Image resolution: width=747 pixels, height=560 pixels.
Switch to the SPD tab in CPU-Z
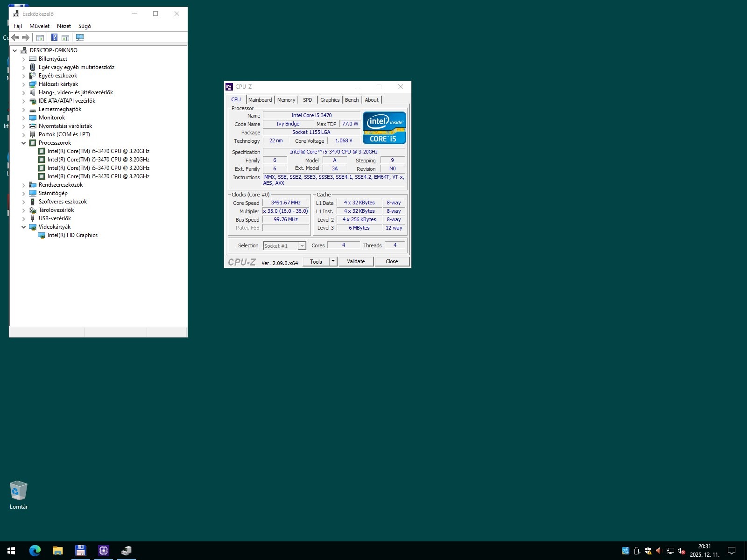coord(308,100)
